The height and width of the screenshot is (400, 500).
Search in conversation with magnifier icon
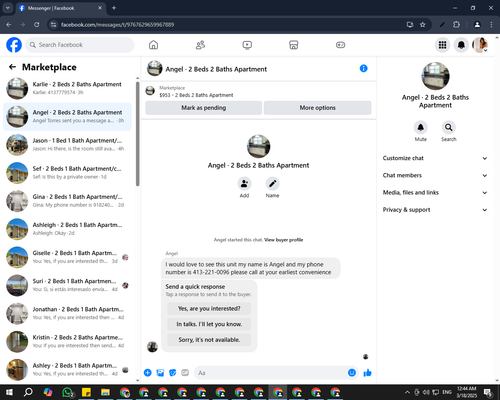tap(449, 127)
